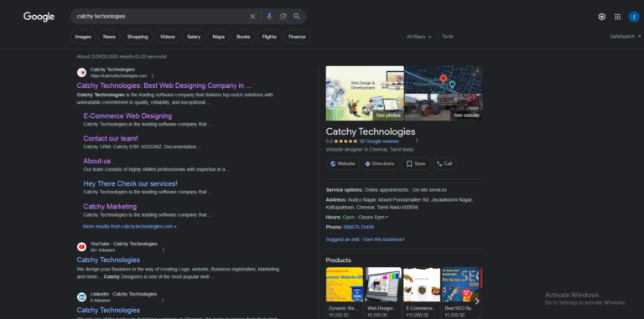Screen dimensions: 644x319
Task: Select the Finance filter tab
Action: (x=297, y=37)
